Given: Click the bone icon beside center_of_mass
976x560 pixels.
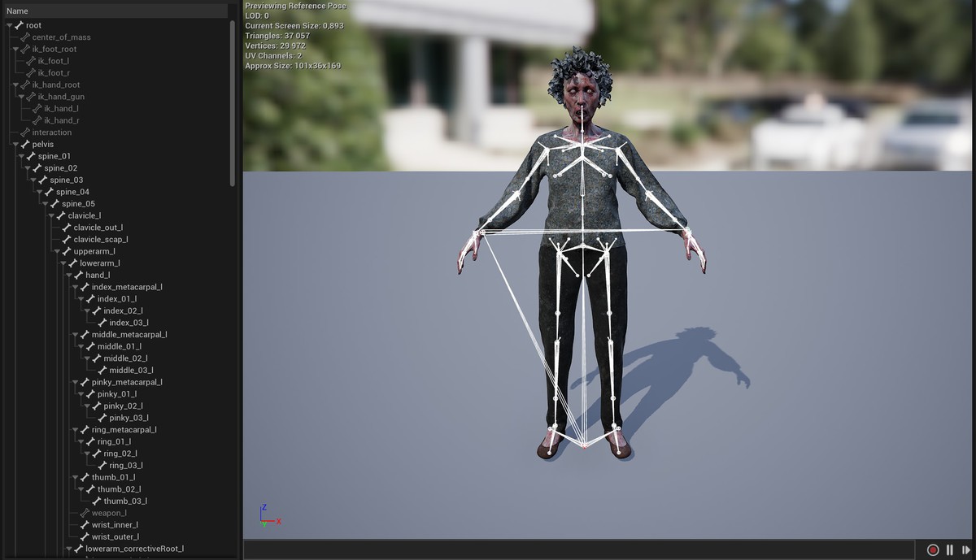Looking at the screenshot, I should (x=25, y=37).
